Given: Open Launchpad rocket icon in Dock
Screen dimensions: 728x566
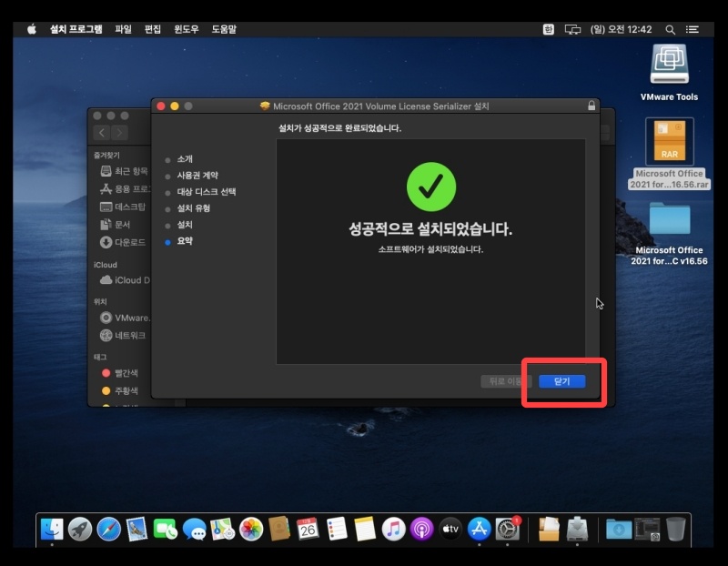Looking at the screenshot, I should tap(80, 529).
